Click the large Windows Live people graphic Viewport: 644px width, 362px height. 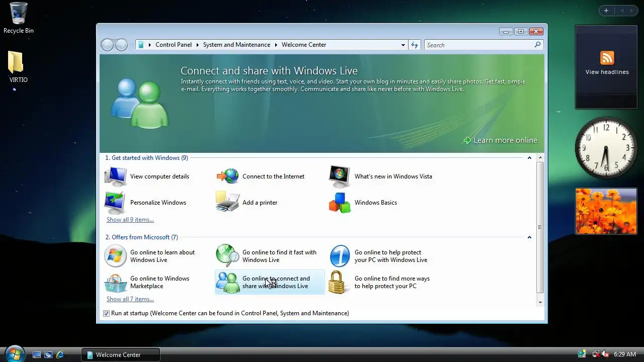[x=139, y=103]
